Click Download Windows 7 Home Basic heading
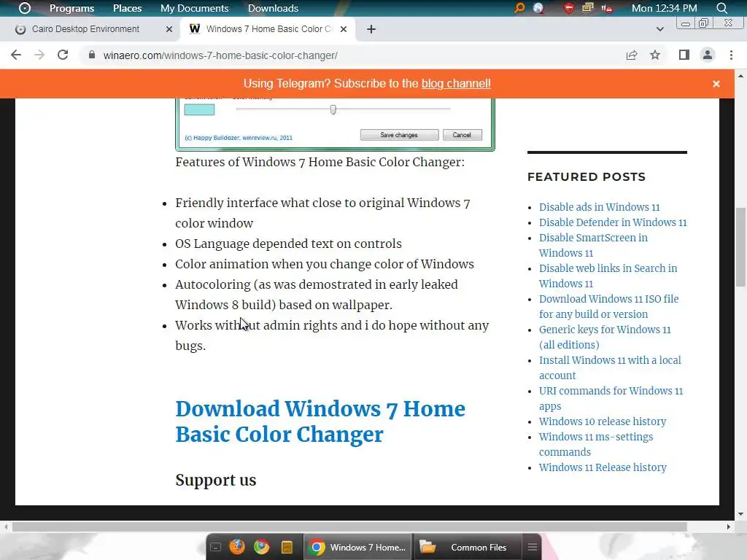This screenshot has height=560, width=747. 320,421
